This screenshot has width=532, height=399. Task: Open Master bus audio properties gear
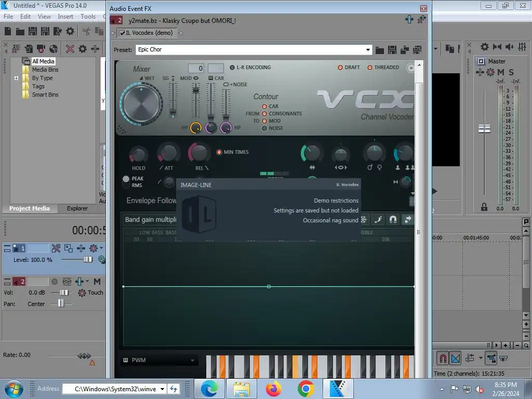(x=485, y=46)
